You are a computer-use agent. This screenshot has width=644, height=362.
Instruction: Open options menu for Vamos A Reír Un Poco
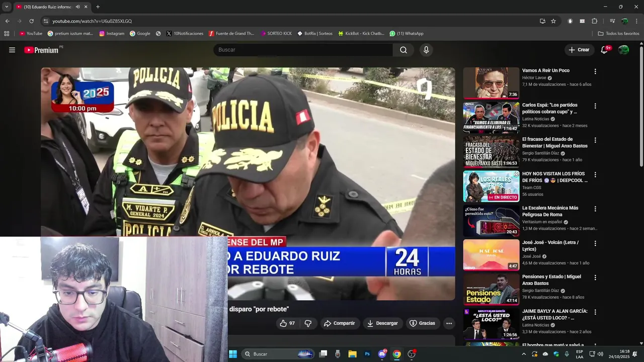pos(595,71)
